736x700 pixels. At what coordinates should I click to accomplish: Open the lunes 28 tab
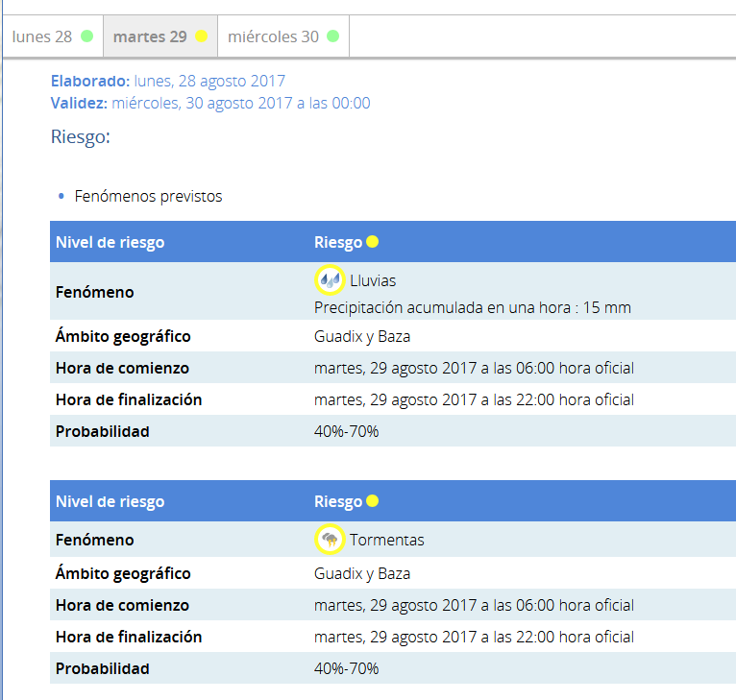pyautogui.click(x=42, y=36)
